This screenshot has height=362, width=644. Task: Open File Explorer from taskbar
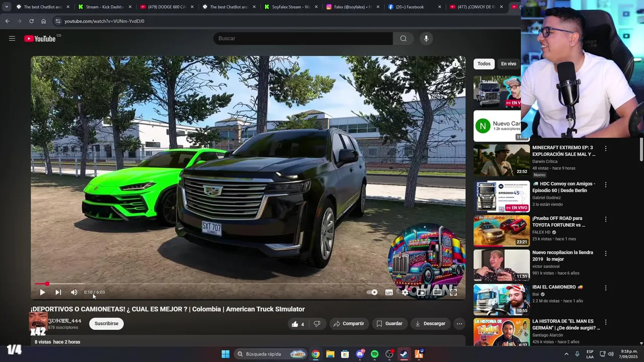point(330,354)
